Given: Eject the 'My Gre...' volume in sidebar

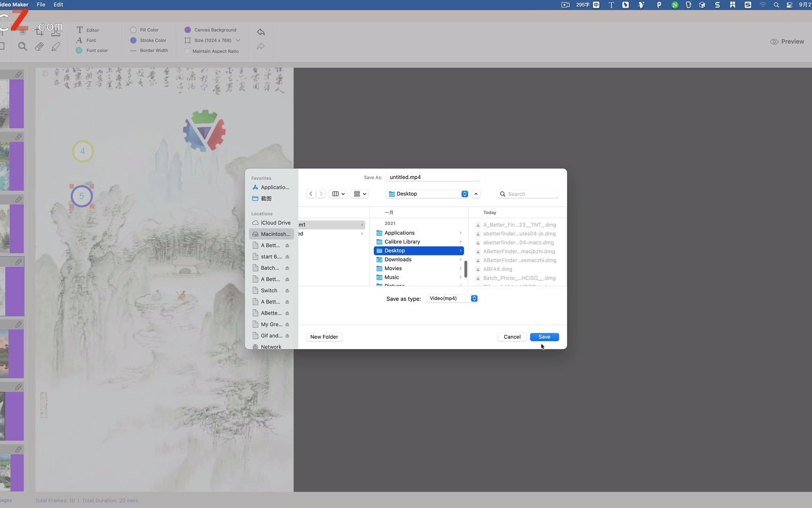Looking at the screenshot, I should click(x=287, y=325).
